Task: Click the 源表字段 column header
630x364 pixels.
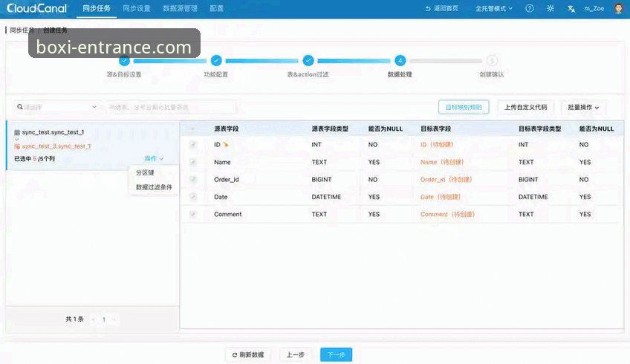Action: coord(226,129)
